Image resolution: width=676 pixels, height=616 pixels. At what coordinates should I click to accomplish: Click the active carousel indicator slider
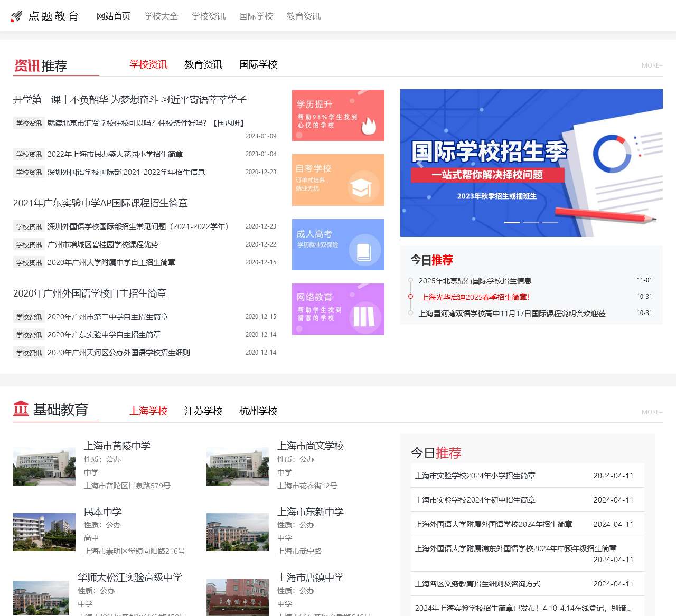point(511,223)
